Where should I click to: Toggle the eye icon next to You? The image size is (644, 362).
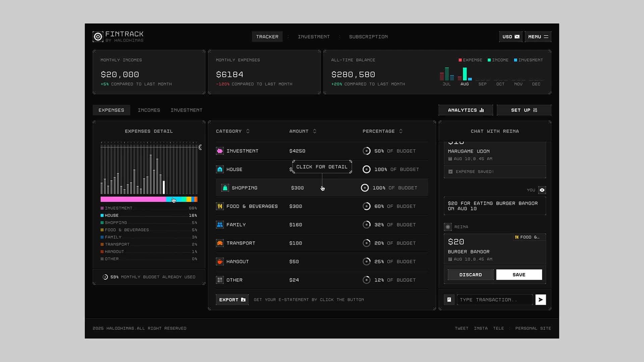click(542, 190)
